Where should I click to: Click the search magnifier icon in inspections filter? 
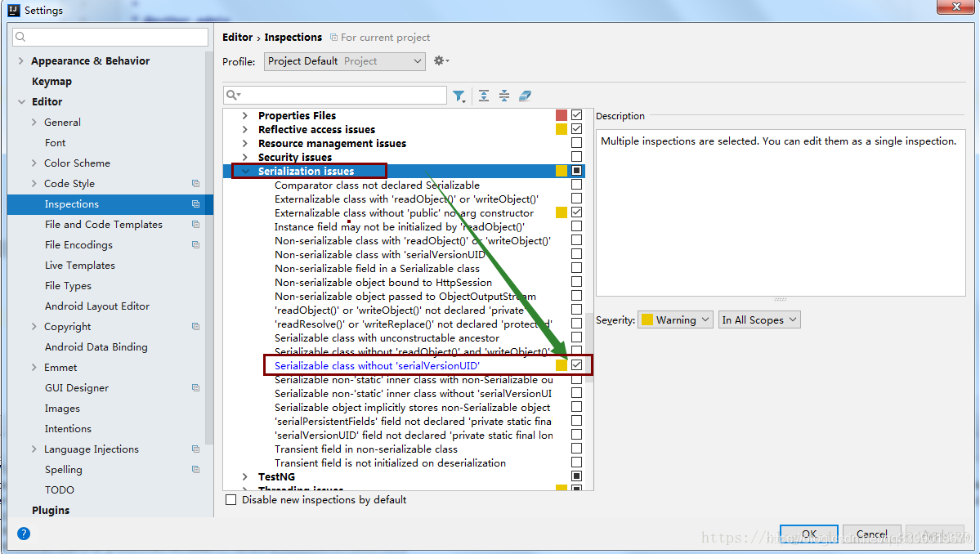pyautogui.click(x=233, y=95)
